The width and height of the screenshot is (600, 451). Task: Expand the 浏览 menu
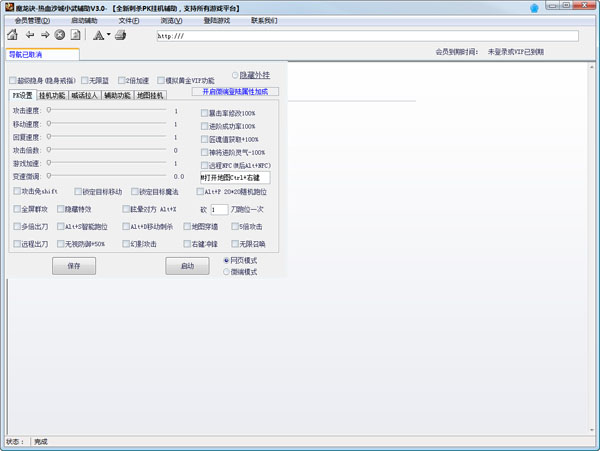(x=171, y=20)
